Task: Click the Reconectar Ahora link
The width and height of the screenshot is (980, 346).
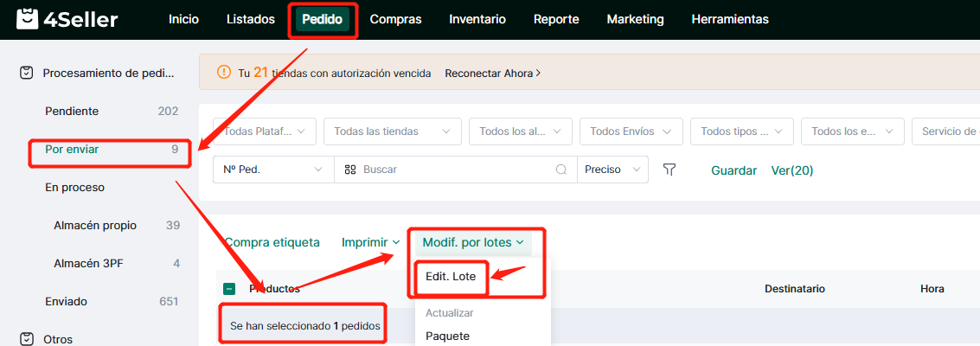Action: pyautogui.click(x=492, y=74)
